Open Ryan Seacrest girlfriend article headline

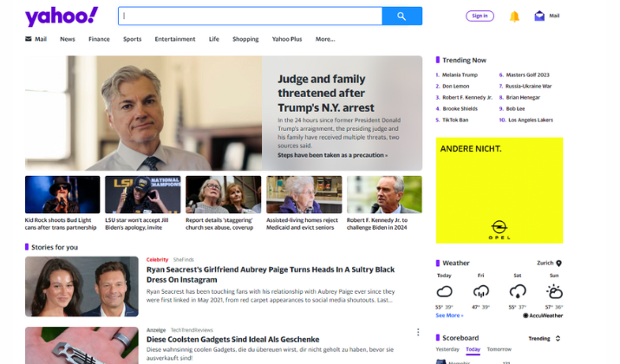click(271, 275)
